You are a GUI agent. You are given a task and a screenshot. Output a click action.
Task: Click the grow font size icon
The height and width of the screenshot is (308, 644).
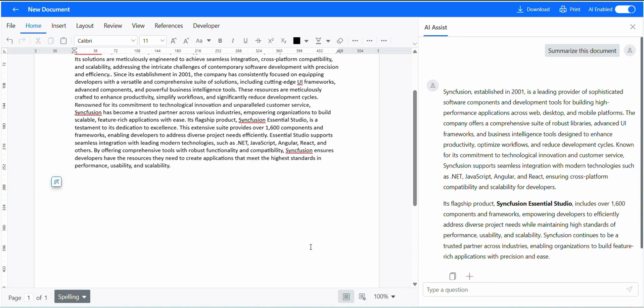pyautogui.click(x=174, y=41)
